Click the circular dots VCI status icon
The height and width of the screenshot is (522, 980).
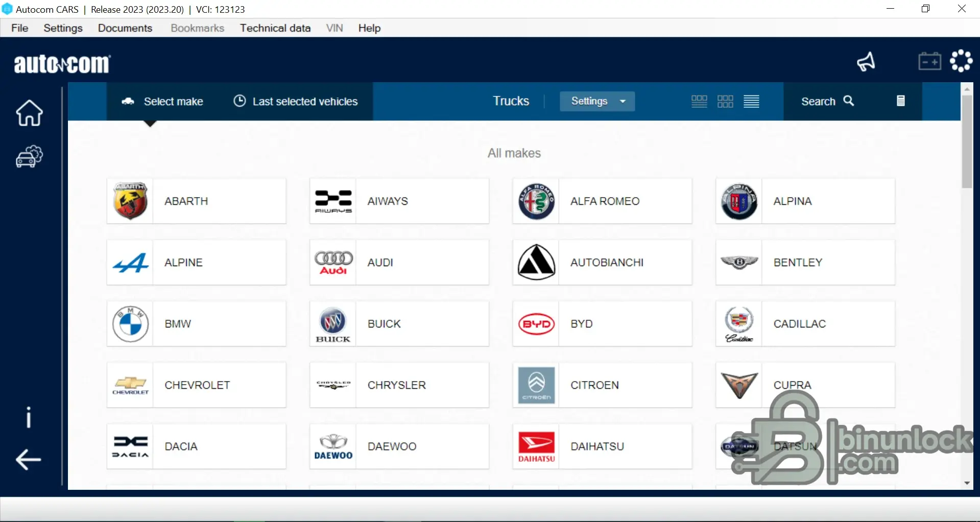pyautogui.click(x=961, y=61)
